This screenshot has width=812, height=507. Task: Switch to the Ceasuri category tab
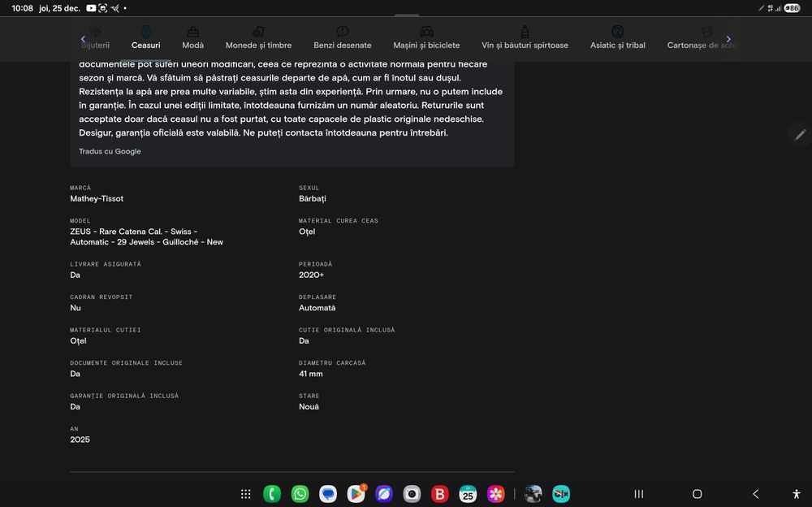[x=145, y=38]
